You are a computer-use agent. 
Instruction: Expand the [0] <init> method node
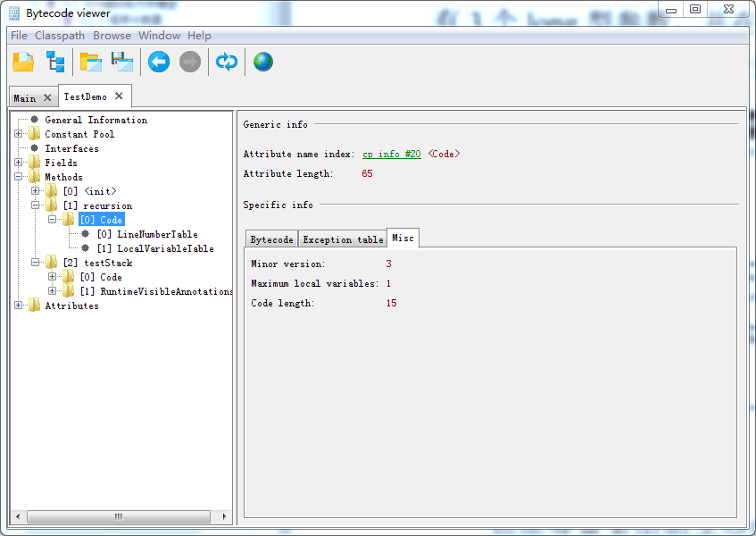pos(35,190)
